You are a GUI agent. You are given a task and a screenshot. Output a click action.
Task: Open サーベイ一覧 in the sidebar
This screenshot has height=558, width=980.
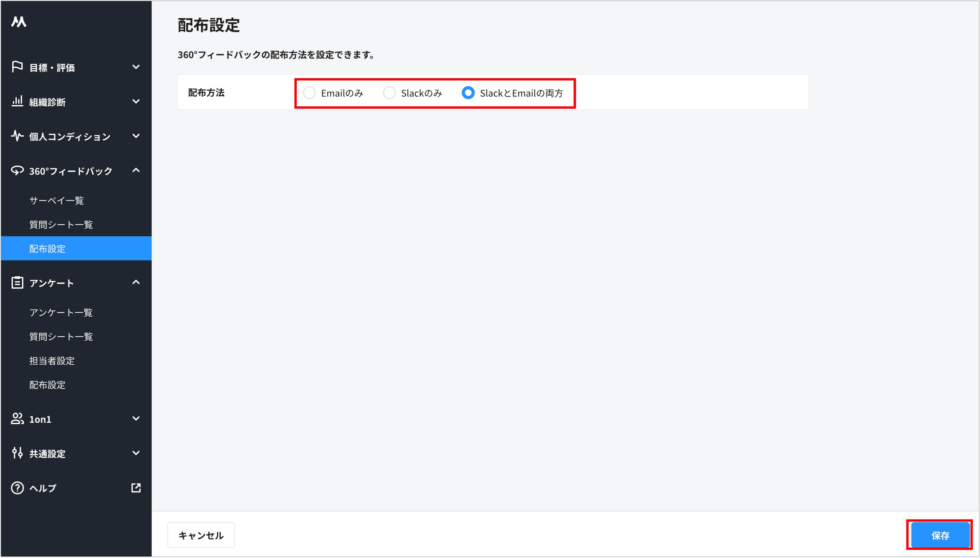pyautogui.click(x=56, y=200)
